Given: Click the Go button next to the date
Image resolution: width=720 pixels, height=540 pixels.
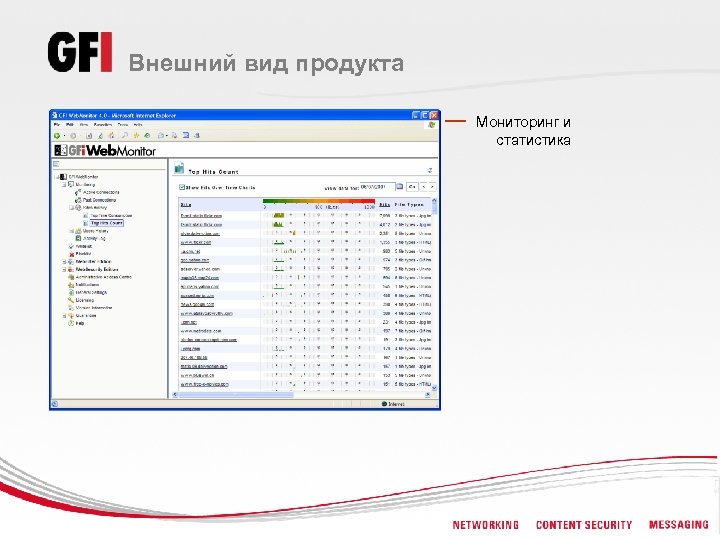Looking at the screenshot, I should tap(412, 187).
